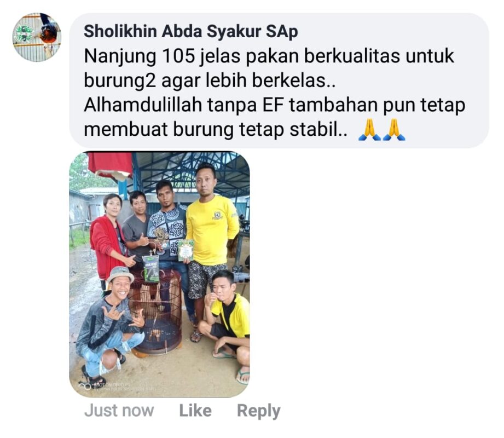Open the attached group photo
This screenshot has height=438, width=504.
[x=159, y=274]
